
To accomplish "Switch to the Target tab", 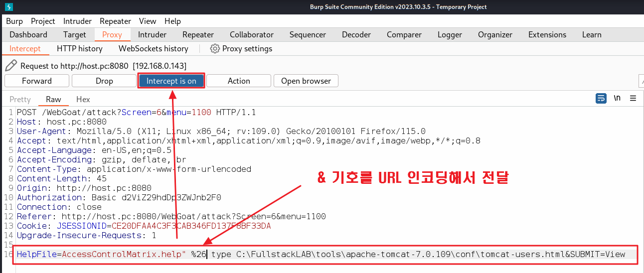I will click(x=75, y=34).
